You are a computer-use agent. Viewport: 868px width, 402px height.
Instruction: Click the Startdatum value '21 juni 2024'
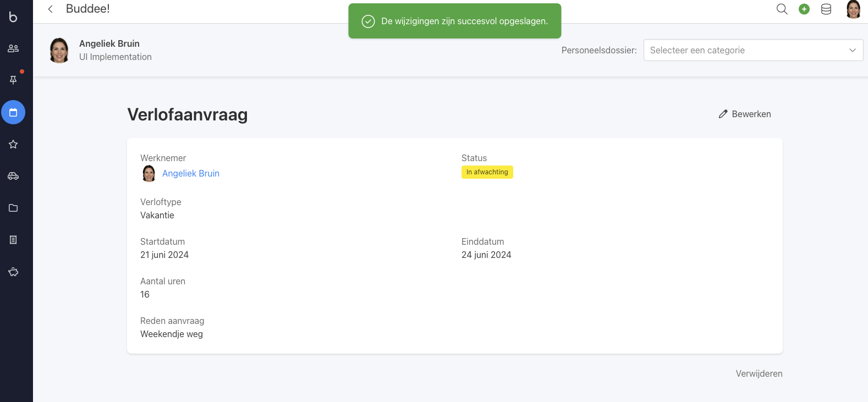pos(164,255)
